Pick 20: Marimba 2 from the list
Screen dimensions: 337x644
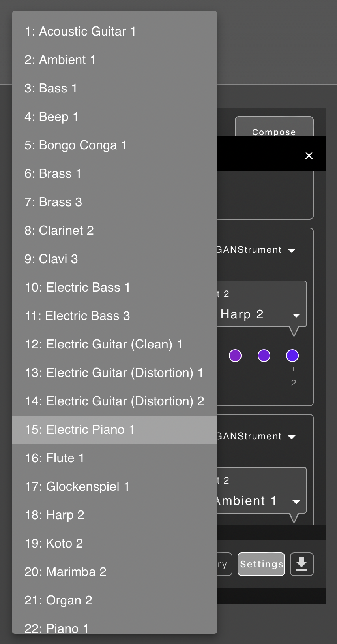coord(114,572)
